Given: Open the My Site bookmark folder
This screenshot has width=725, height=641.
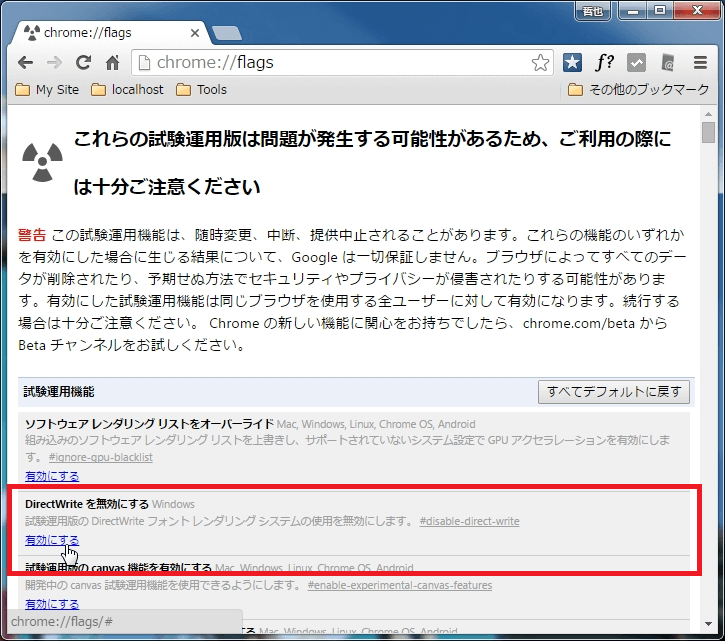Looking at the screenshot, I should (x=47, y=89).
